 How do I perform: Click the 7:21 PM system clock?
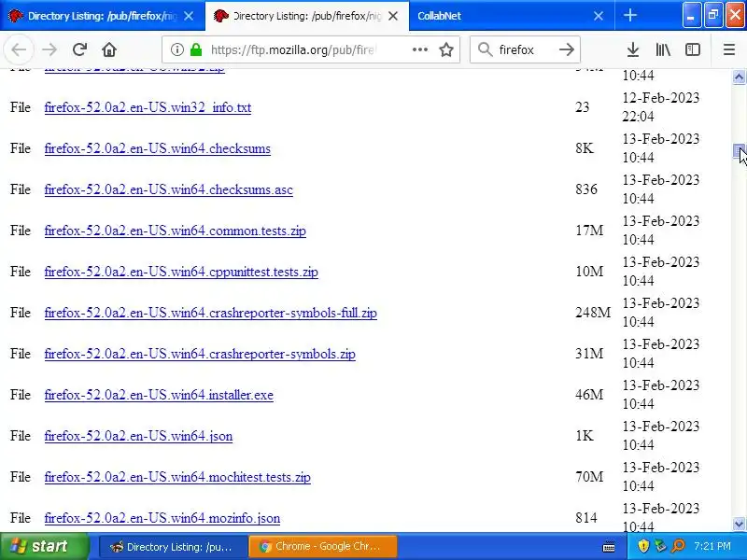coord(712,546)
